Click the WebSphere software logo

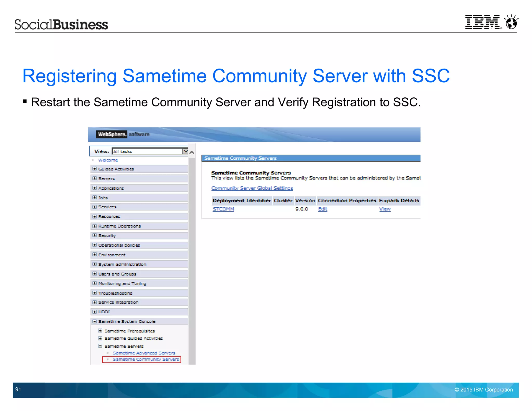pos(123,134)
